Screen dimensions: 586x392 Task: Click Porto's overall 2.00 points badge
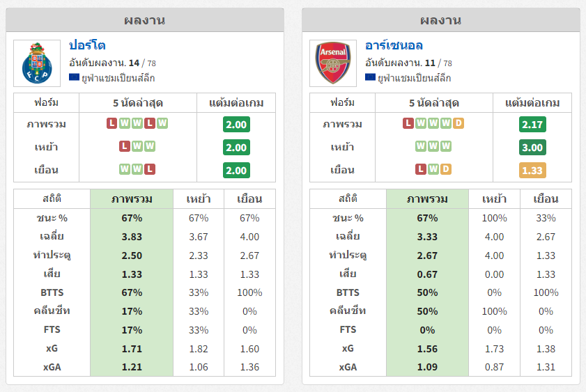pyautogui.click(x=236, y=125)
